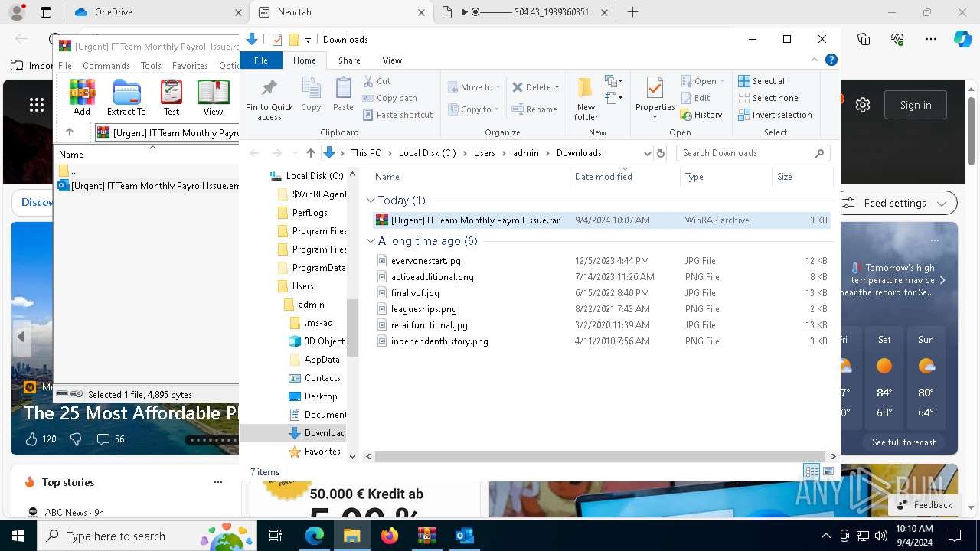
Task: Open WinRAR Favorites menu
Action: pyautogui.click(x=190, y=66)
